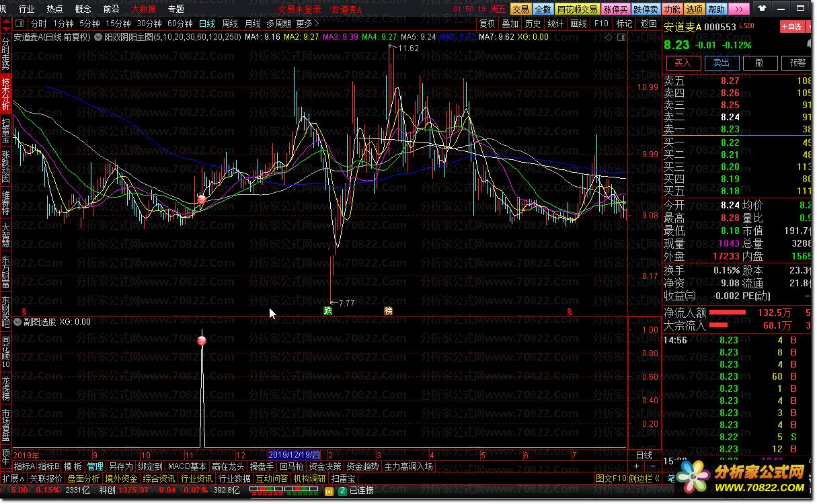Open the 大数据 menu
The width and height of the screenshot is (817, 504).
coord(143,9)
